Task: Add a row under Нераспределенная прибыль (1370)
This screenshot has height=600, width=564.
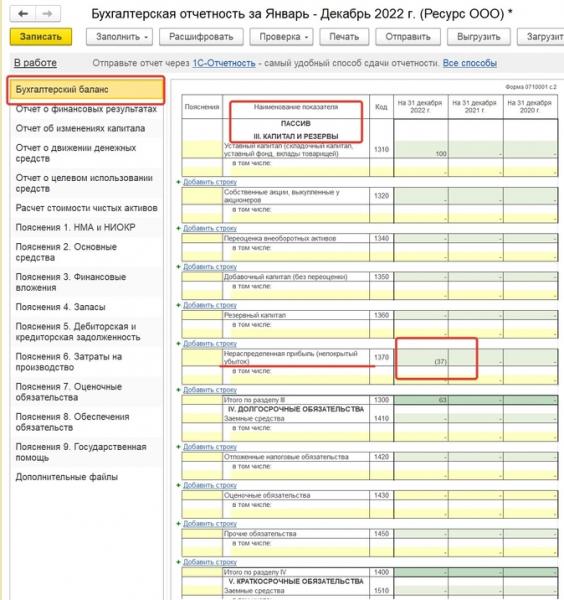Action: 210,390
